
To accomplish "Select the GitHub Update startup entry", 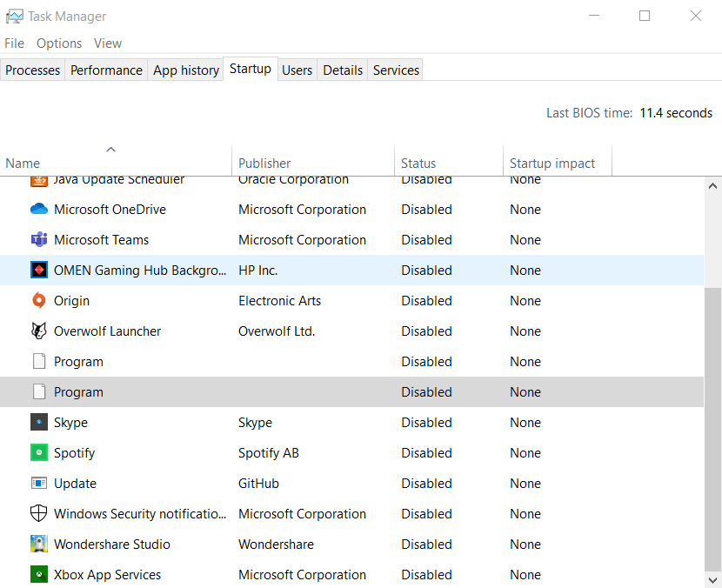I will click(76, 484).
